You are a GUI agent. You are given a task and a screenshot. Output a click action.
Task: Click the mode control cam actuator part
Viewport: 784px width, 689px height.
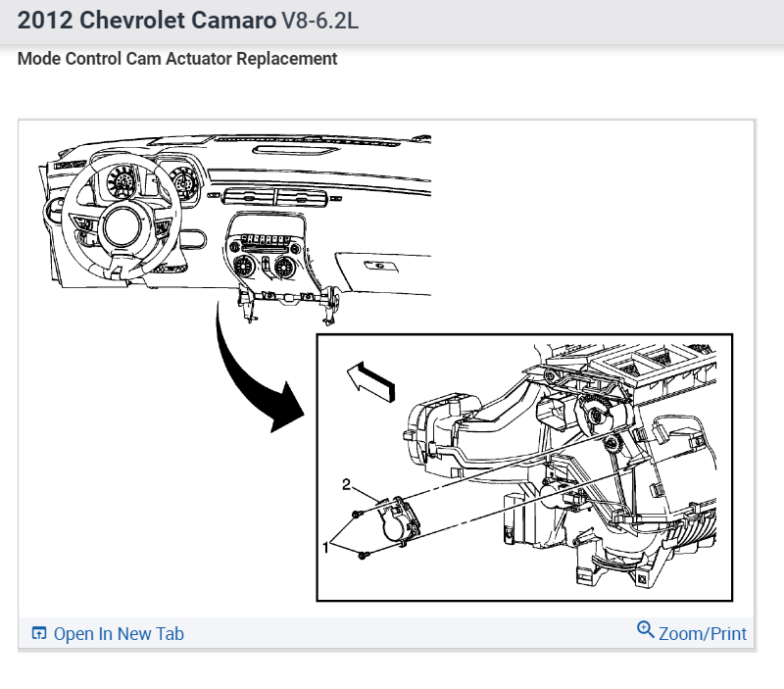[x=400, y=521]
